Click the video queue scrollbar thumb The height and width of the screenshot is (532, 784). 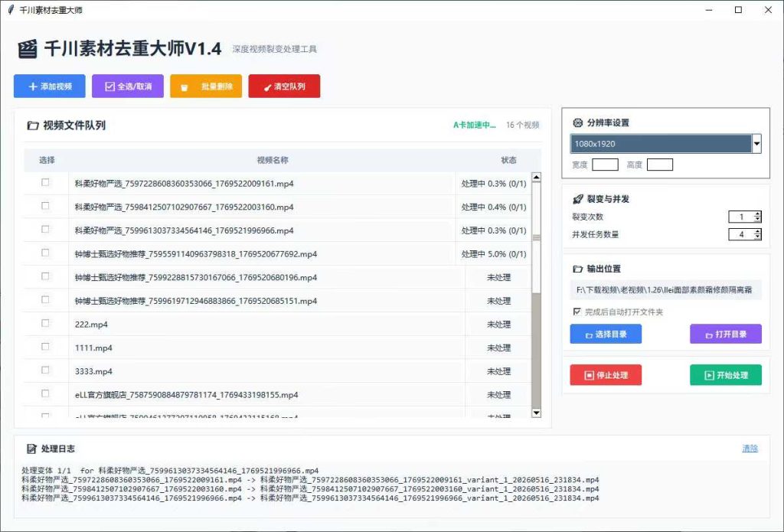537,237
